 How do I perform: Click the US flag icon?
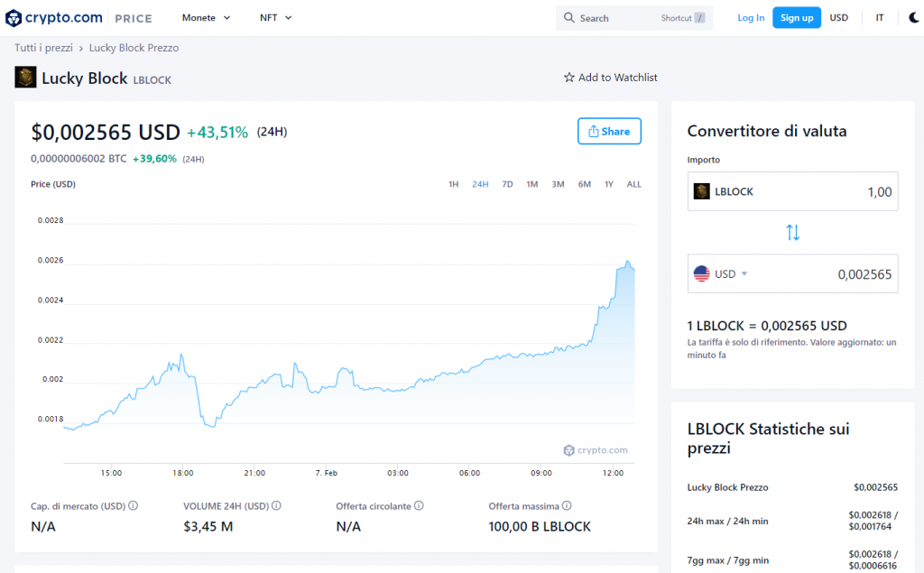pos(701,273)
